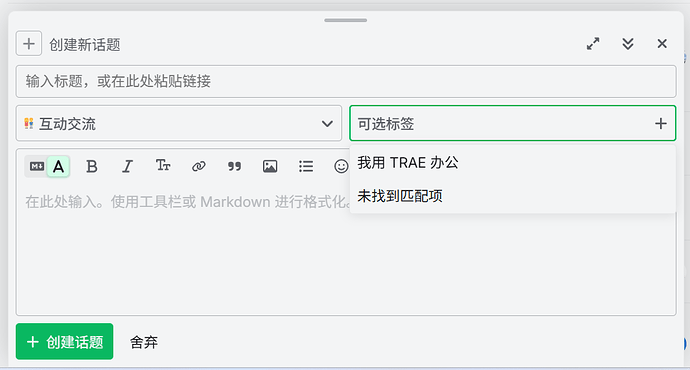Open the heading text size tool
Screen dimensions: 690x370
163,166
